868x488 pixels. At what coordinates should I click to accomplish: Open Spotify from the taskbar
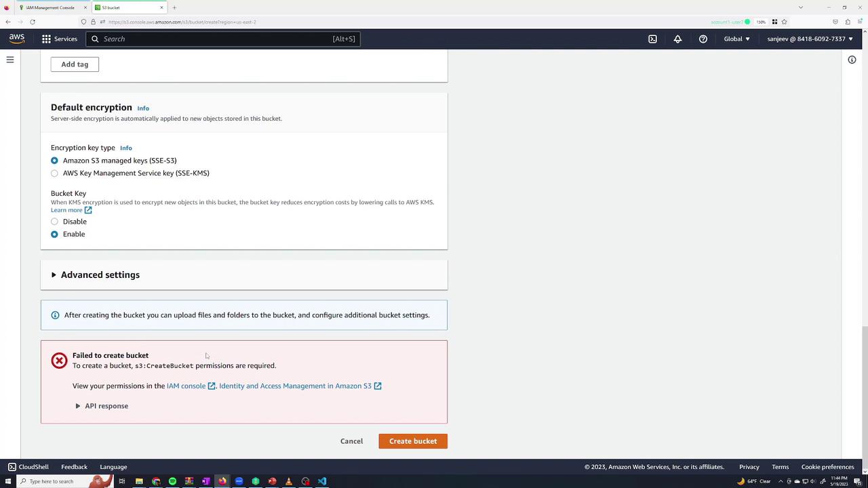point(172,481)
